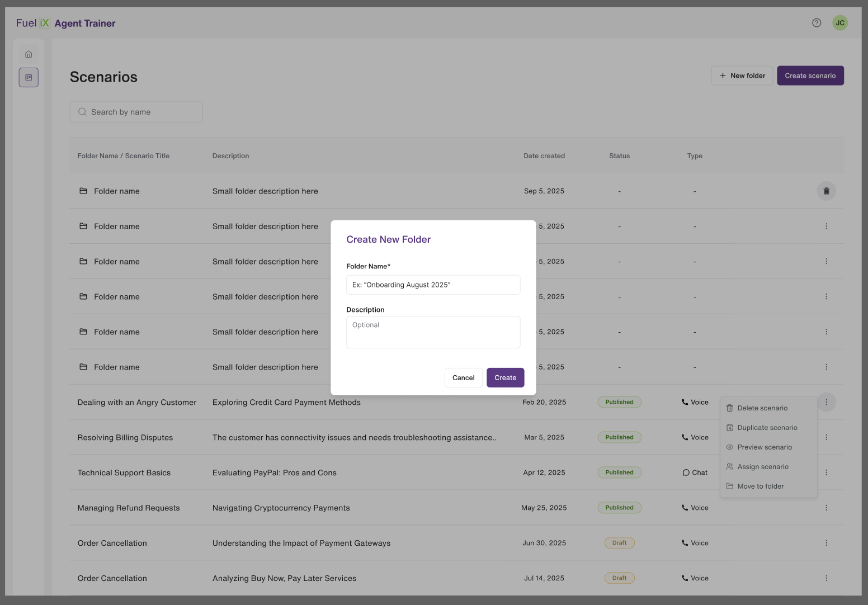Click the search magnifier icon
The width and height of the screenshot is (868, 605).
(x=82, y=112)
